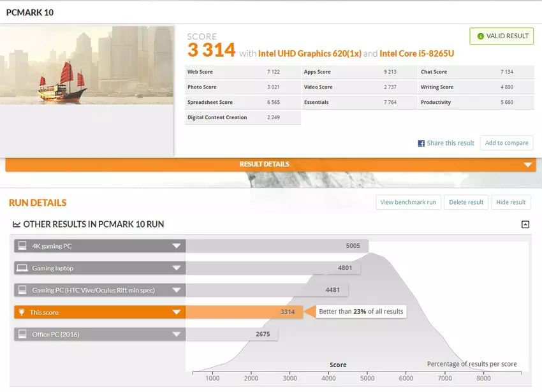This screenshot has width=542, height=392.
Task: Click the Hide result button
Action: point(511,202)
